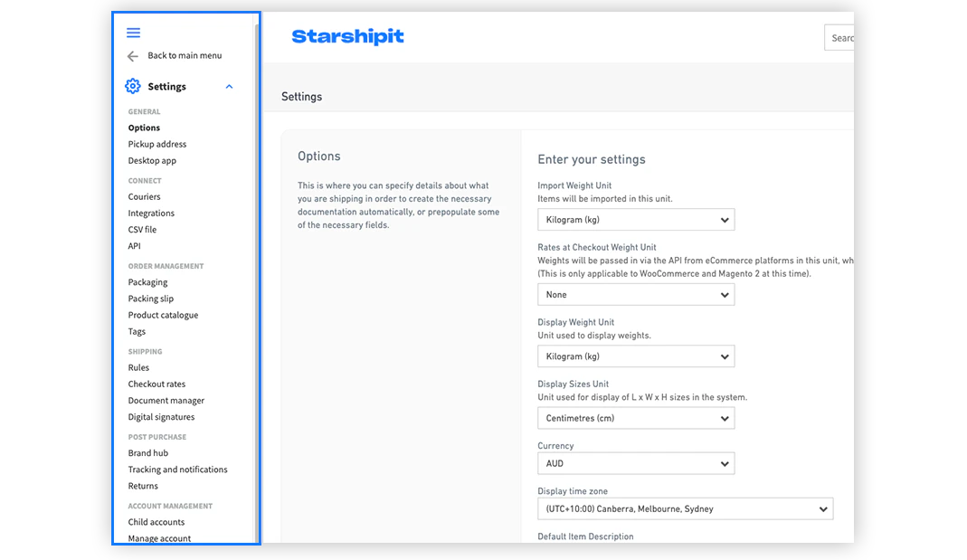Open the Display time zone dropdown
The height and width of the screenshot is (560, 967).
(684, 508)
